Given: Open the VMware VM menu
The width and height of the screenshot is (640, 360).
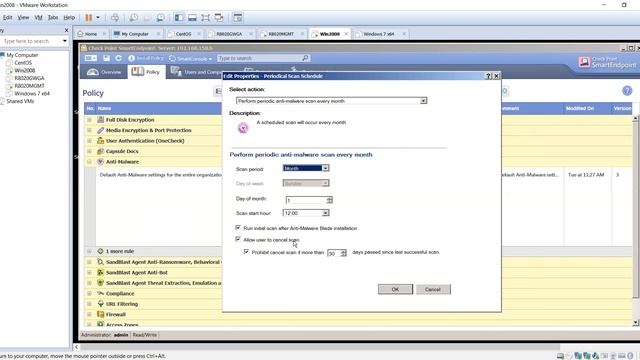Looking at the screenshot, I should 38,18.
